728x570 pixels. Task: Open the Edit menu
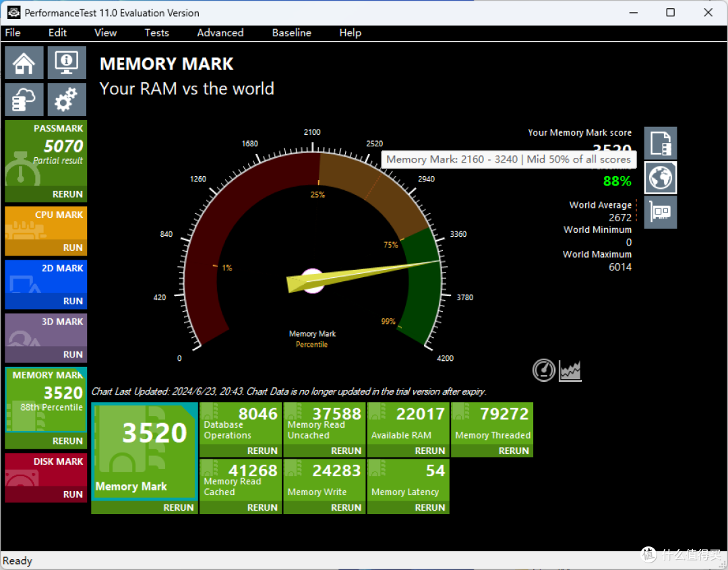(x=57, y=32)
